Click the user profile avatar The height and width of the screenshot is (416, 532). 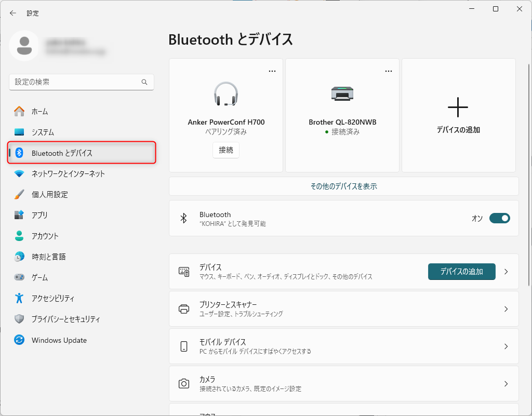[24, 46]
